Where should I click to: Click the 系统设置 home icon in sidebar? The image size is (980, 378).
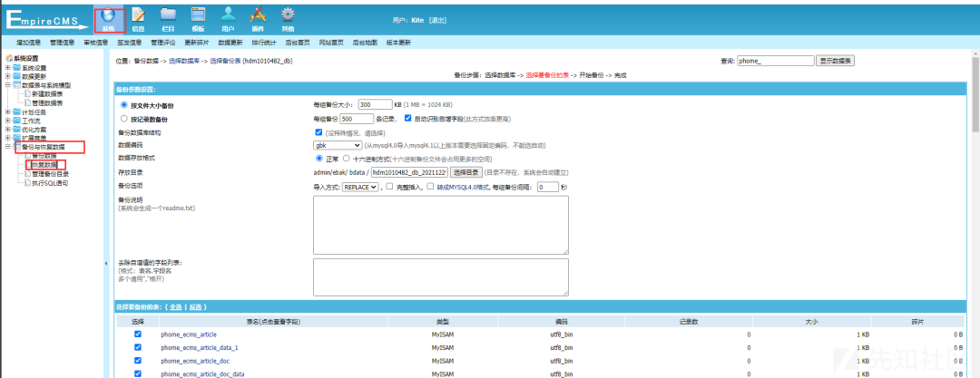coord(9,58)
